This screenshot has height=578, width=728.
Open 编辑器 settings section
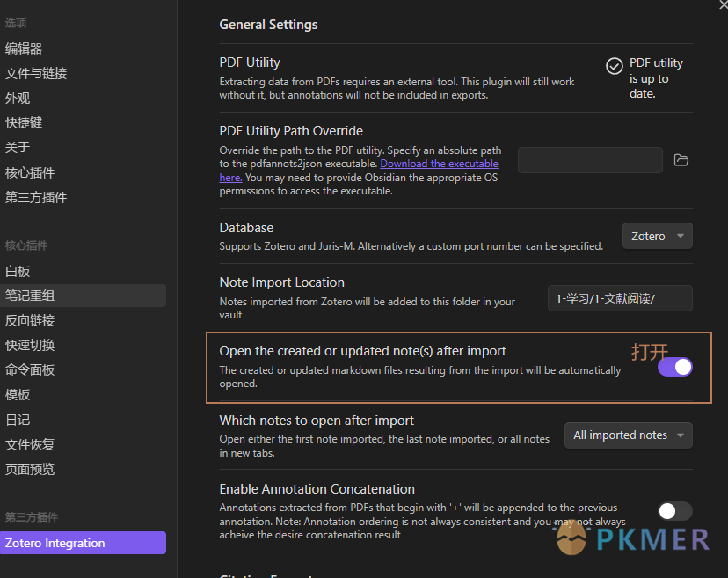click(24, 48)
